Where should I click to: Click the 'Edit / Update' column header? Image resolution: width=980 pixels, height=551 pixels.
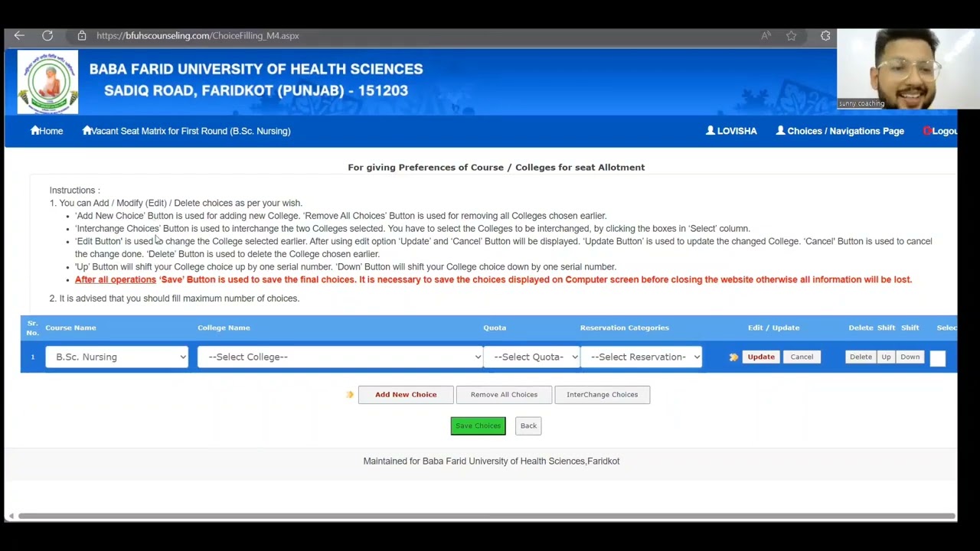773,328
